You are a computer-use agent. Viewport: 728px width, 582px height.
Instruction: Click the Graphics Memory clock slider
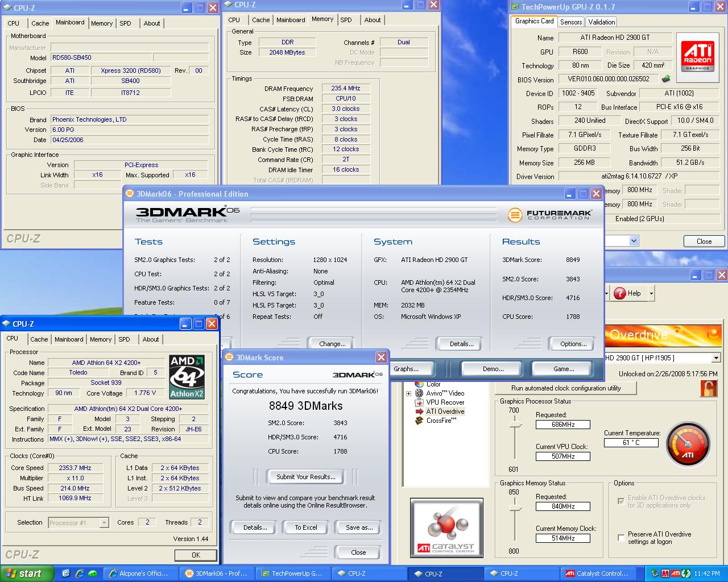[515, 507]
